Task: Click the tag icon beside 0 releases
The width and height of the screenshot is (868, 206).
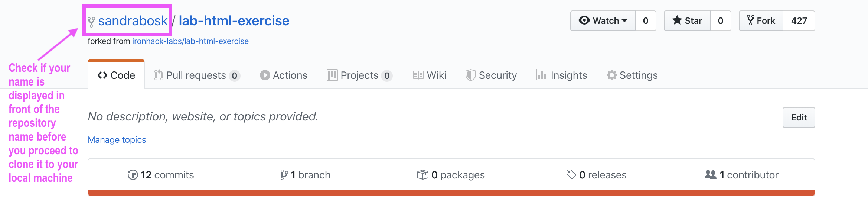Action: pyautogui.click(x=571, y=174)
